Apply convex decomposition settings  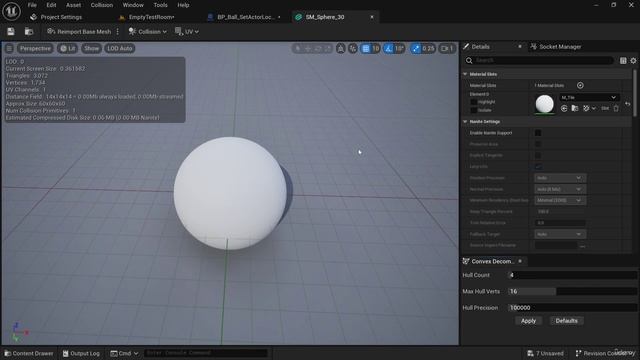[528, 321]
